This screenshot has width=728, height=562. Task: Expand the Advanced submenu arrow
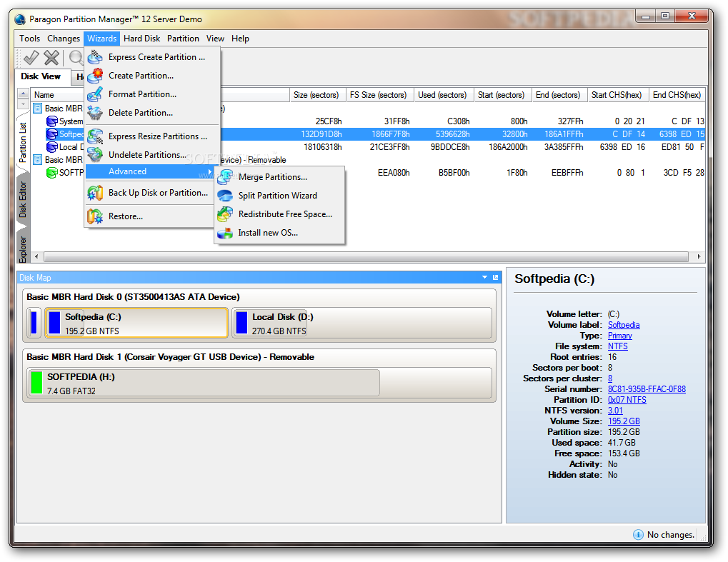click(210, 171)
